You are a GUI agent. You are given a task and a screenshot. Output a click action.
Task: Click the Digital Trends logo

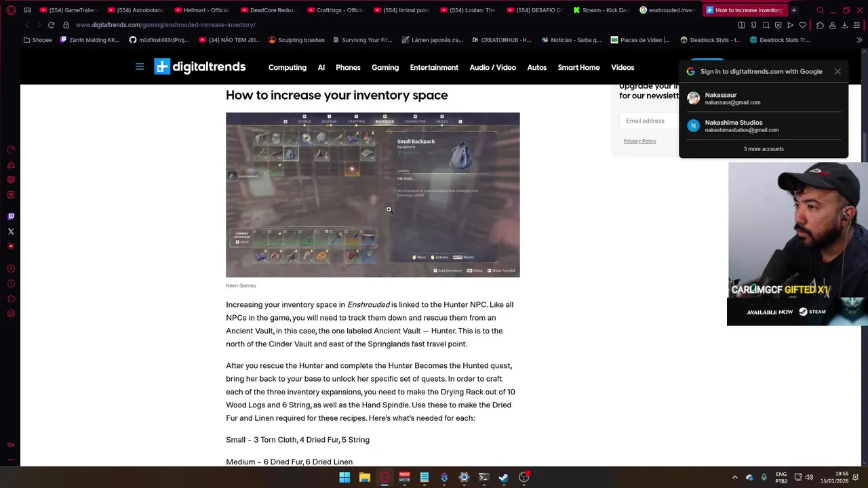tap(199, 66)
